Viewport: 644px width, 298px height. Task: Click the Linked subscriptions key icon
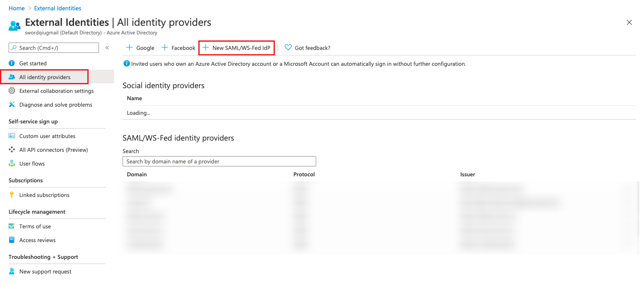tap(12, 195)
